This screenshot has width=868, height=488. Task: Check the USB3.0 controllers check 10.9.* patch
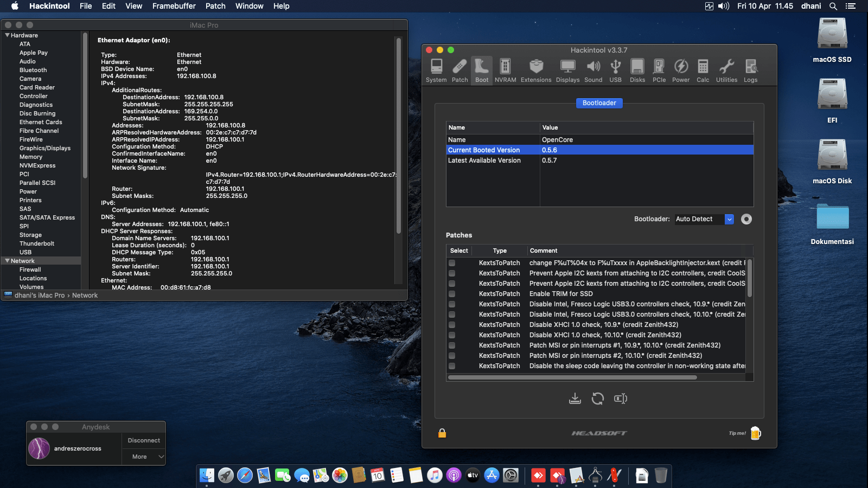(452, 304)
